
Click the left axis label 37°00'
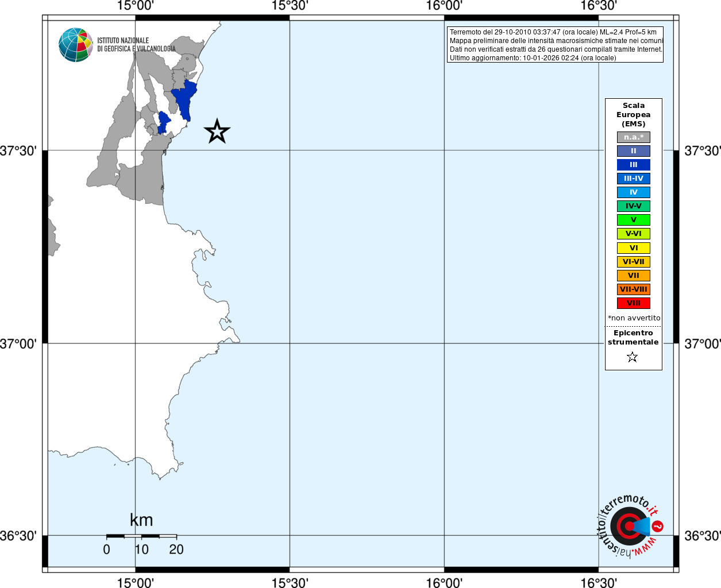click(x=18, y=344)
